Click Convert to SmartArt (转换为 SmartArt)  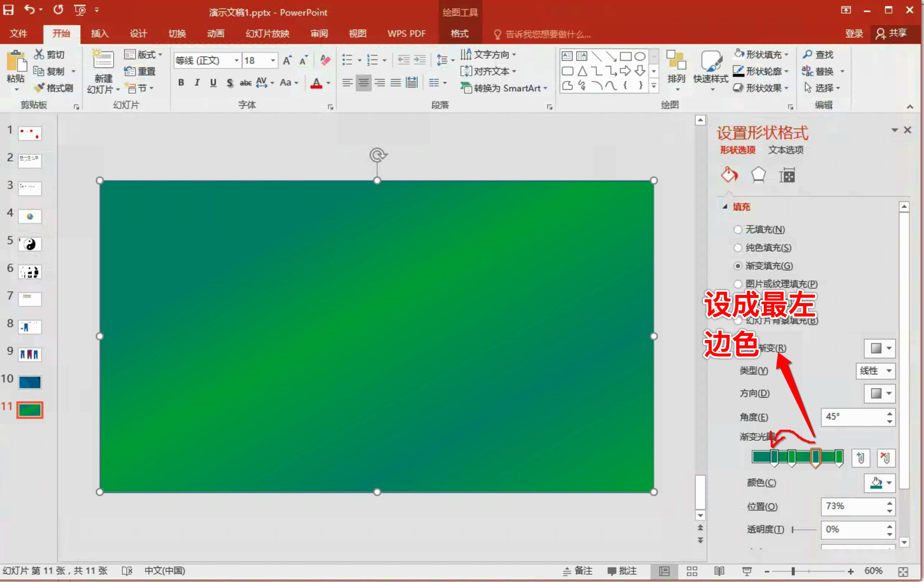pos(504,88)
